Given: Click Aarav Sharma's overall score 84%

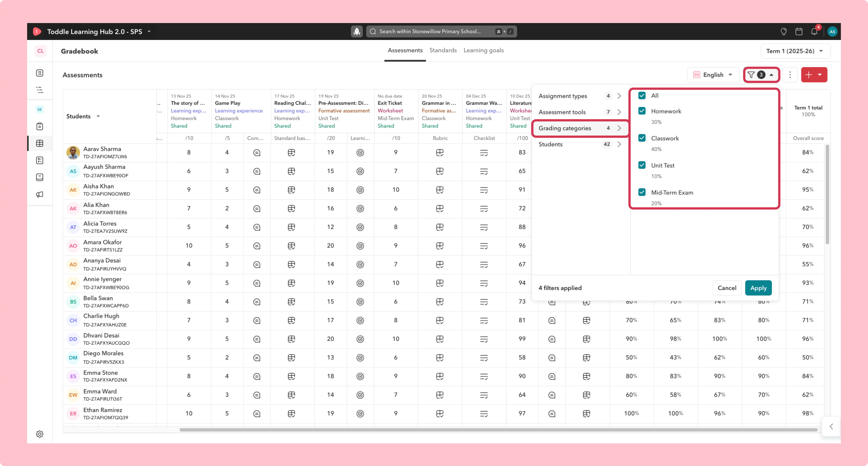Looking at the screenshot, I should click(808, 153).
